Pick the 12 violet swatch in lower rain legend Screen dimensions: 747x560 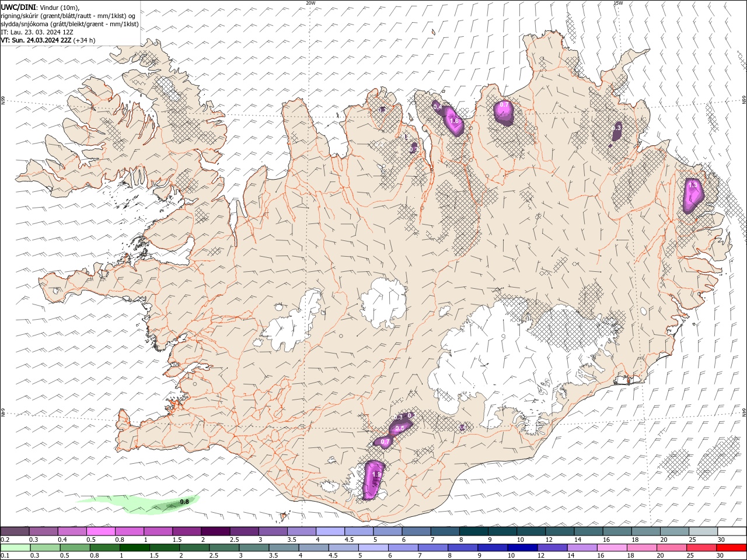coord(551,548)
